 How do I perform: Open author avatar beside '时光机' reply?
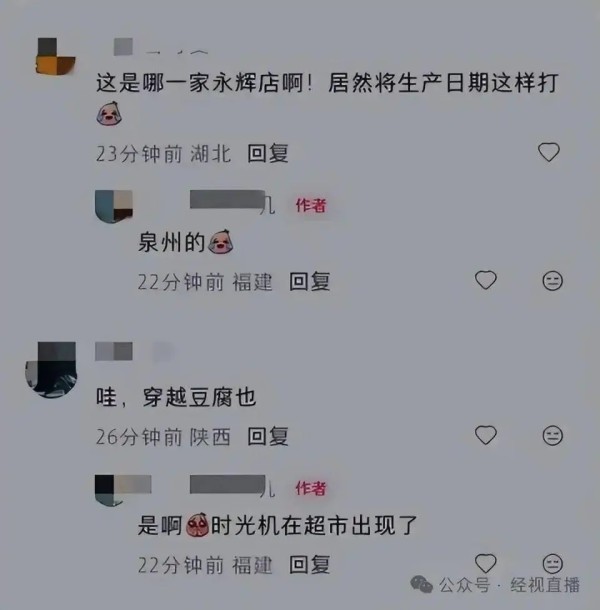(x=114, y=490)
